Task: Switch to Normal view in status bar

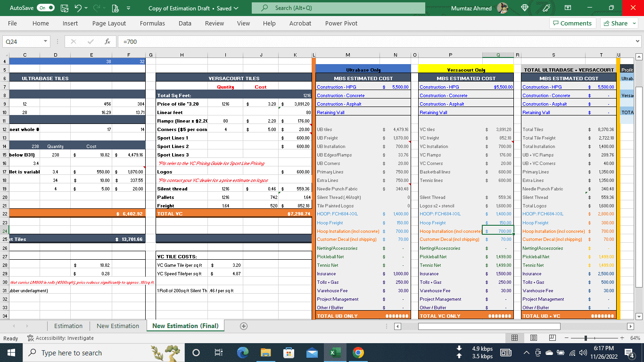Action: [515, 338]
